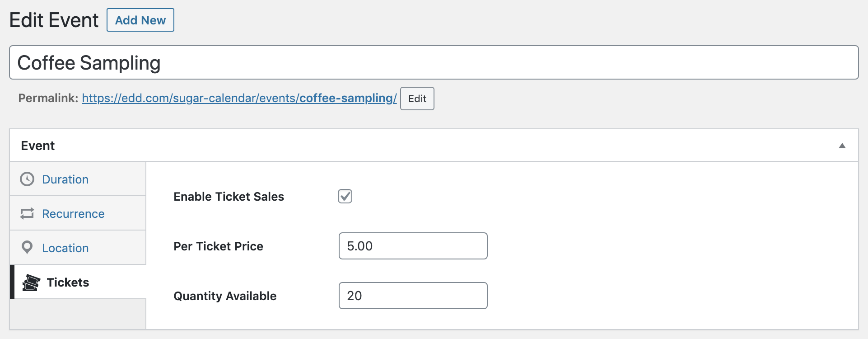The width and height of the screenshot is (868, 339).
Task: Click the map pin Location icon
Action: pyautogui.click(x=27, y=247)
